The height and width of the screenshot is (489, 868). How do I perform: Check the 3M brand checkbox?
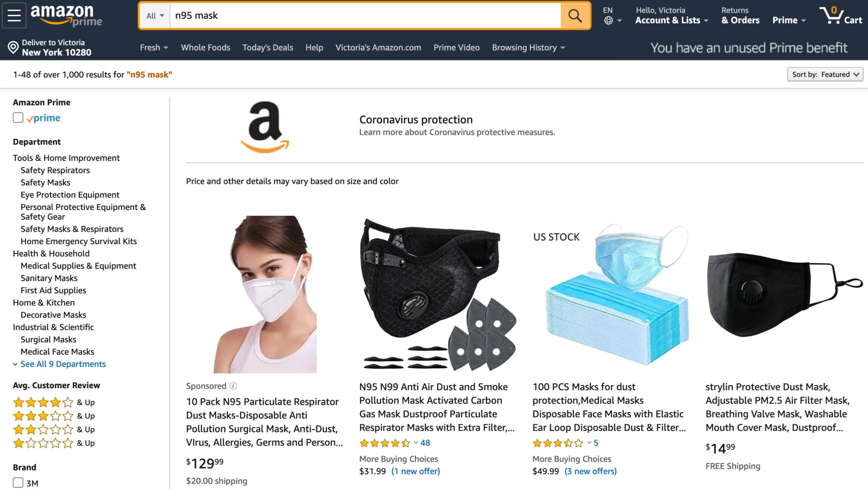[x=18, y=483]
